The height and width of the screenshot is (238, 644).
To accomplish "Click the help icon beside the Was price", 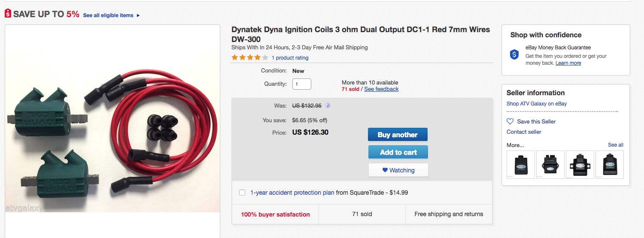I will coord(328,105).
